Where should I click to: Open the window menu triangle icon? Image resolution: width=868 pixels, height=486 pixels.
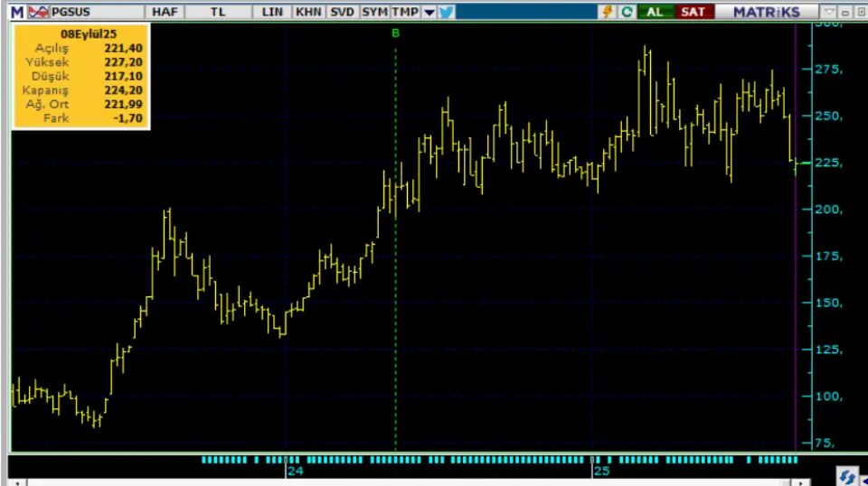pos(830,12)
